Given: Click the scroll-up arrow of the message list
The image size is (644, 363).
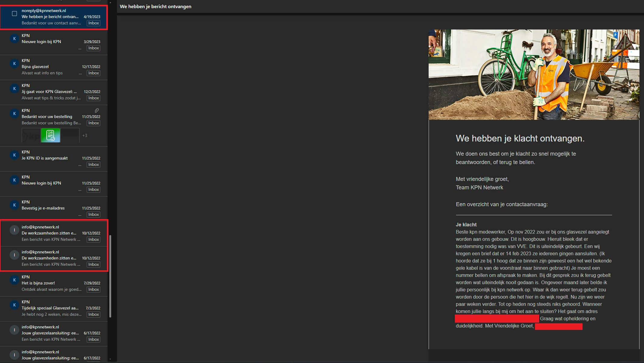Looking at the screenshot, I should [x=110, y=2].
